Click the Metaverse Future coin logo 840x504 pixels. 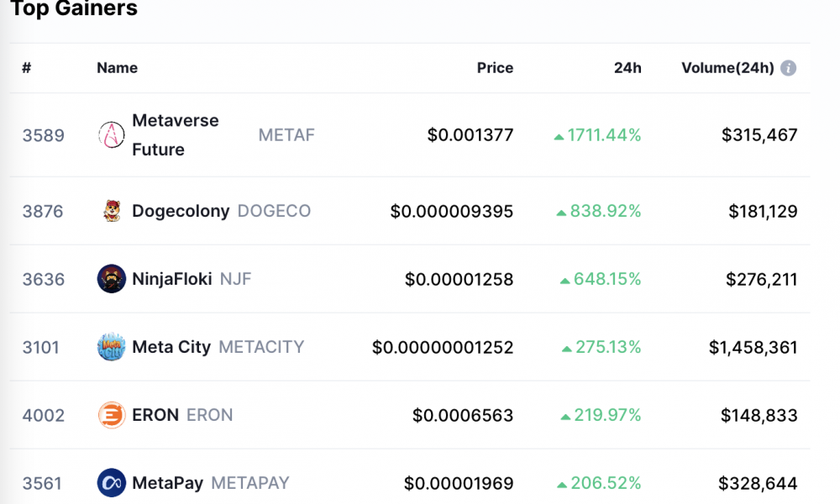click(x=112, y=135)
